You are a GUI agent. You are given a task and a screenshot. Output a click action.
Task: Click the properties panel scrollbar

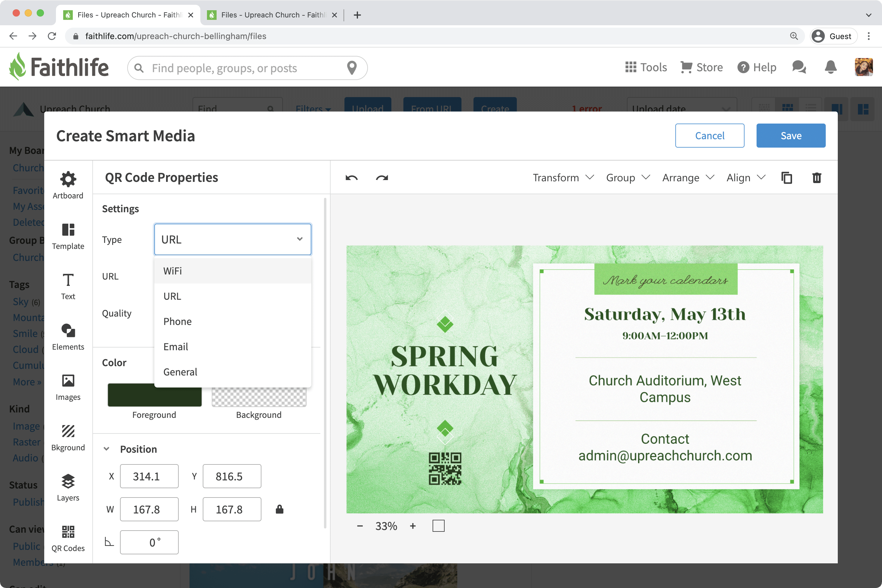[325, 363]
